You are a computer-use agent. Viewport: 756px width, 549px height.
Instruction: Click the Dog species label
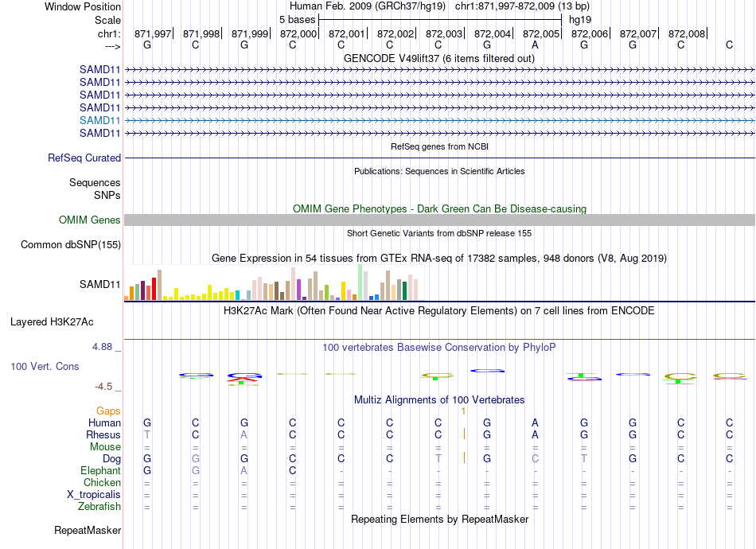click(x=111, y=458)
